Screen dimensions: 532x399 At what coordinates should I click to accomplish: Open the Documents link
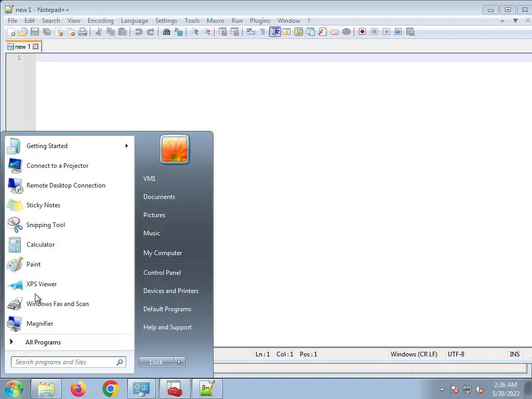(x=159, y=197)
